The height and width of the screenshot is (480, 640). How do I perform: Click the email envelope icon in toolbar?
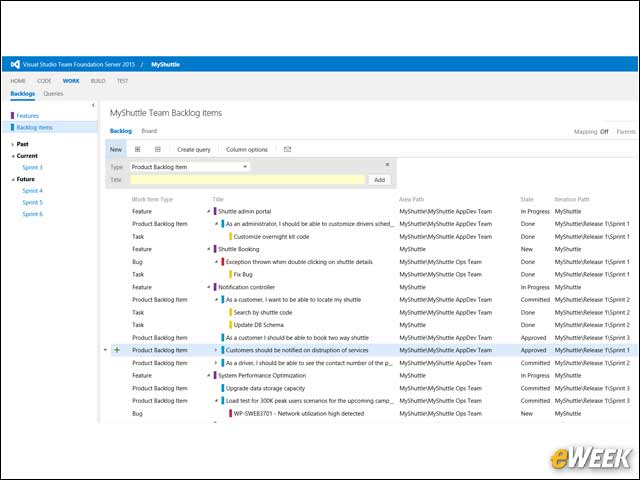pyautogui.click(x=287, y=149)
